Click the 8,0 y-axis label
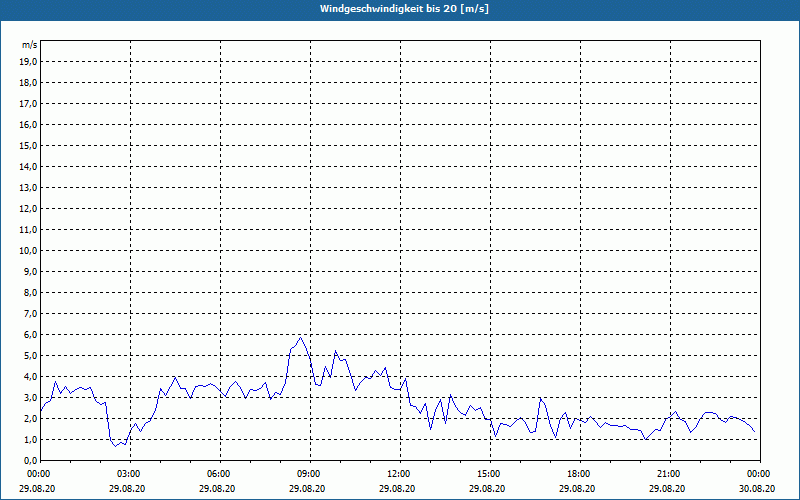Screen dimensions: 800x500 (30, 292)
